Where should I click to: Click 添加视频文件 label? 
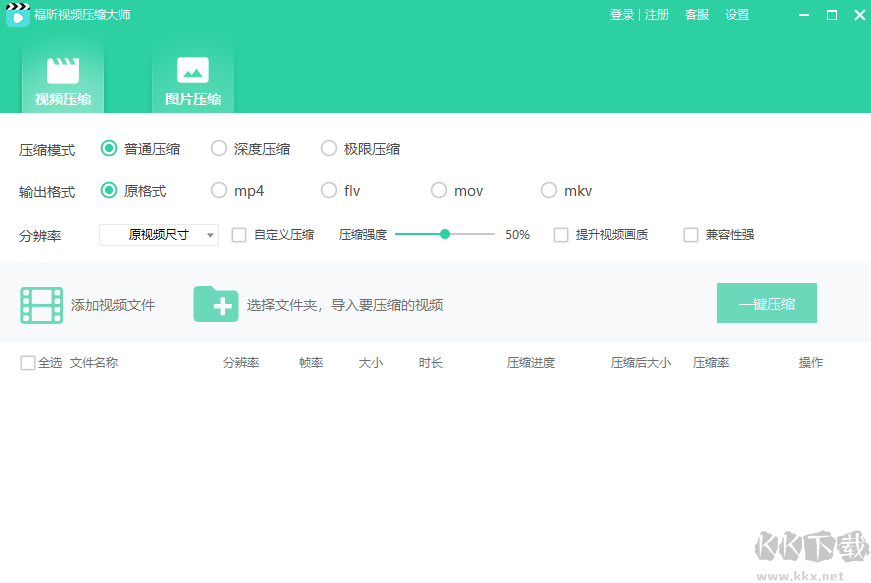click(113, 305)
